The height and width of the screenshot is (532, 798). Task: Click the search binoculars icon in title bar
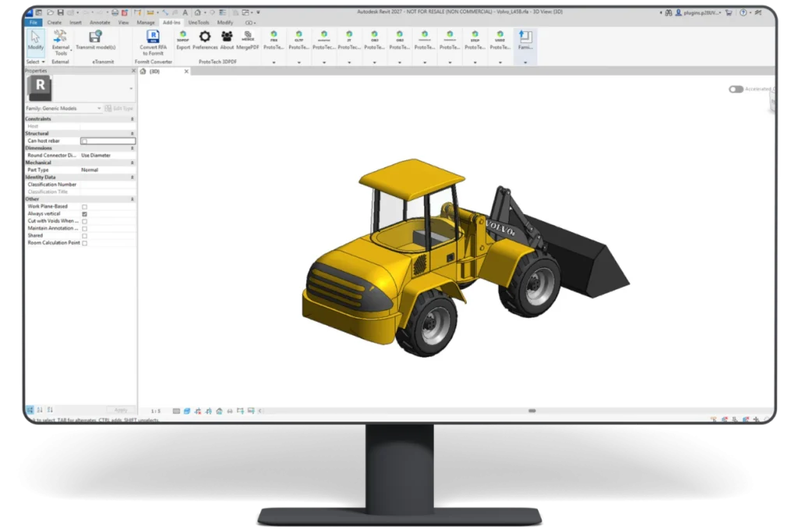[x=668, y=12]
